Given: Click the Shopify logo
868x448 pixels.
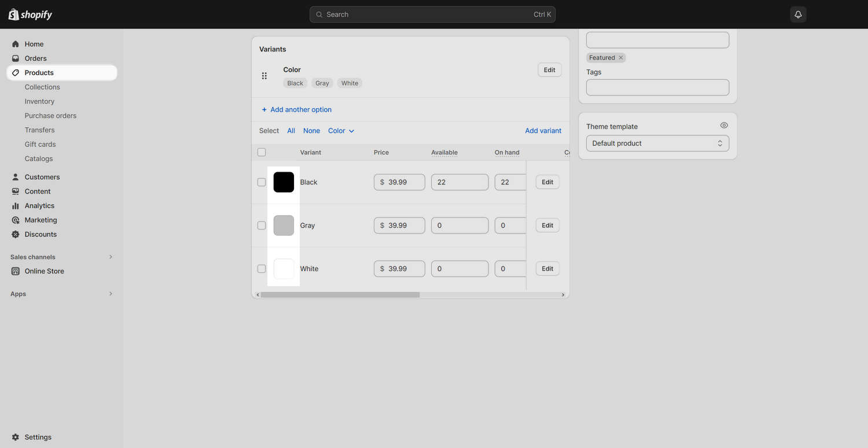Looking at the screenshot, I should coord(30,14).
